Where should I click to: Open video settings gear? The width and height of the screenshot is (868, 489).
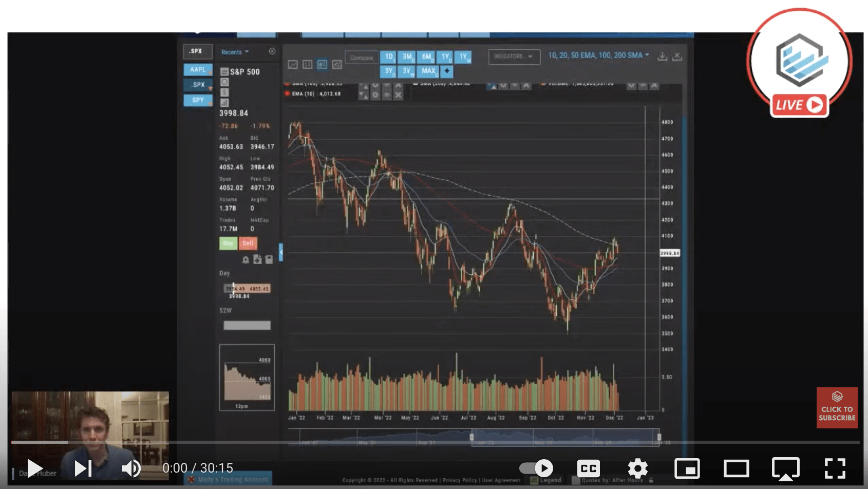coord(637,468)
